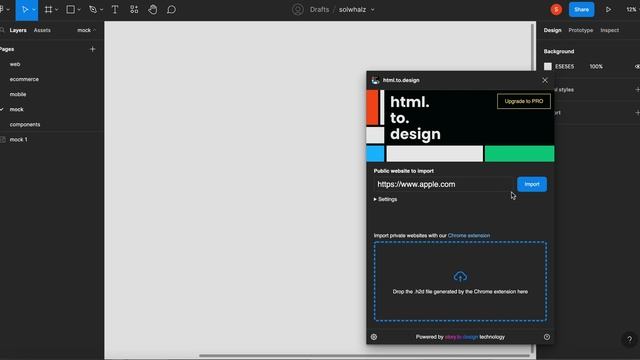Select the Hand tool

(x=153, y=9)
